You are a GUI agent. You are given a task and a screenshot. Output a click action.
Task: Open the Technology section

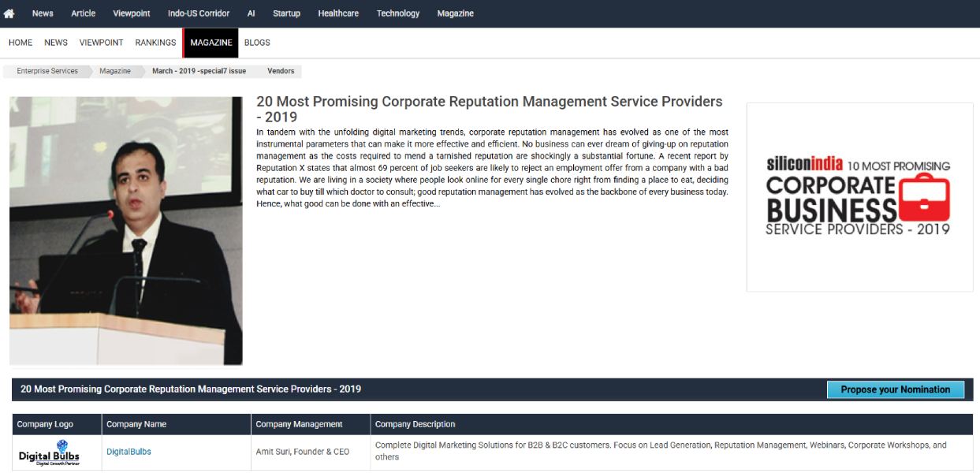click(398, 13)
